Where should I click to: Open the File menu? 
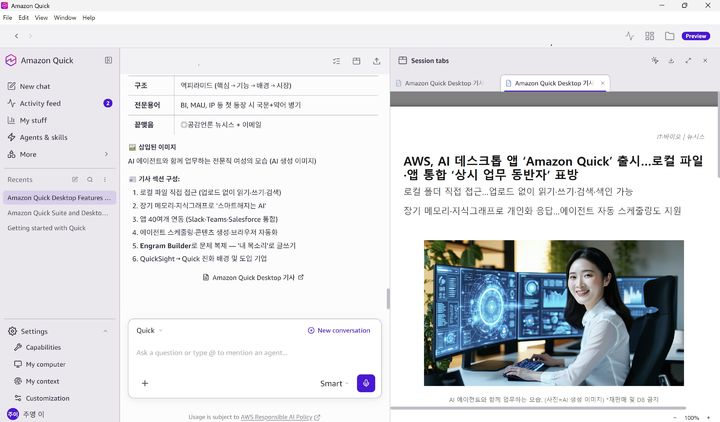tap(7, 17)
